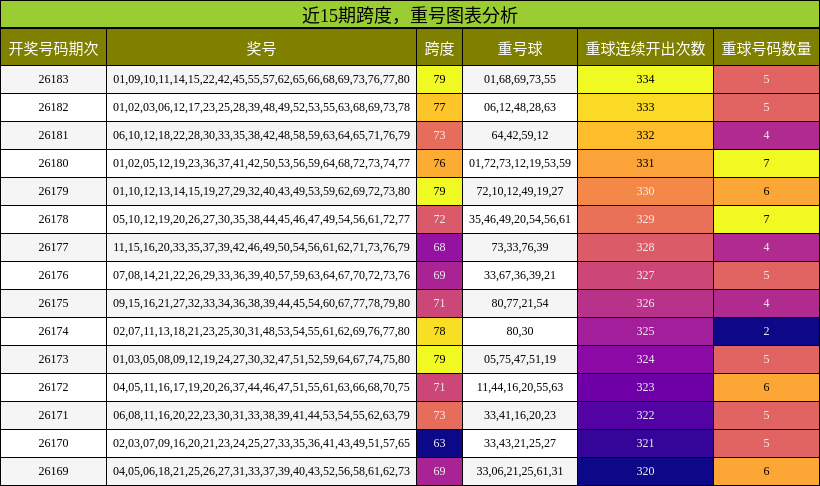Select draw number 26172
The height and width of the screenshot is (486, 820).
53,387
